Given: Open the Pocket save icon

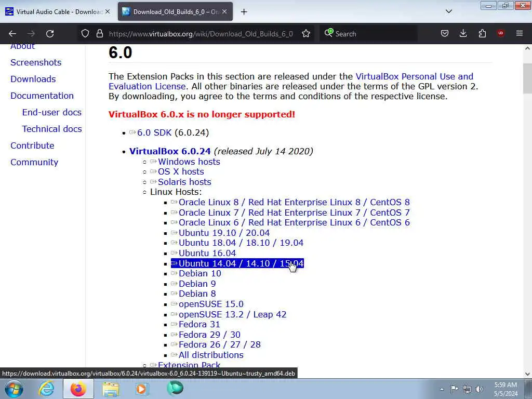Looking at the screenshot, I should [445, 34].
